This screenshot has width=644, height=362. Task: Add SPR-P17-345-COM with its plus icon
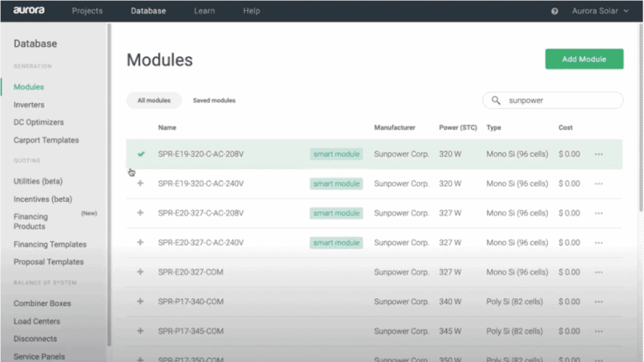[141, 331]
